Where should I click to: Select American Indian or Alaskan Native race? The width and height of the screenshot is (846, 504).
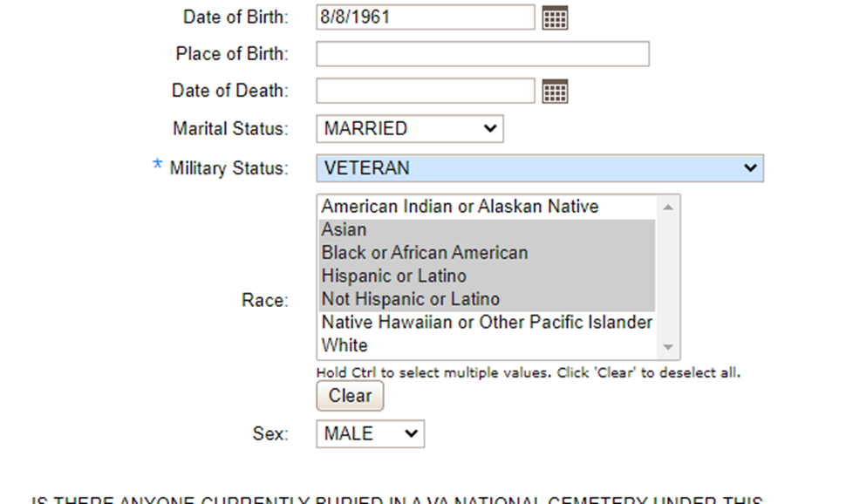coord(460,207)
